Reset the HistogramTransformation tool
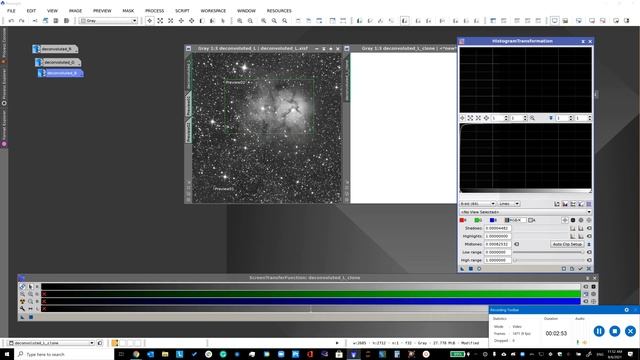Screen dimensions: 640x360 click(x=589, y=269)
